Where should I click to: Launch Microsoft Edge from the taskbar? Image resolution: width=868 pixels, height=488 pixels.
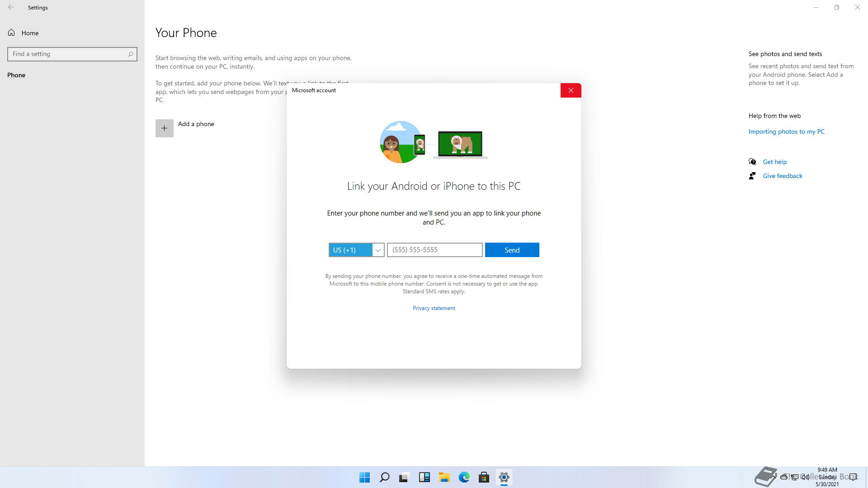pyautogui.click(x=464, y=477)
